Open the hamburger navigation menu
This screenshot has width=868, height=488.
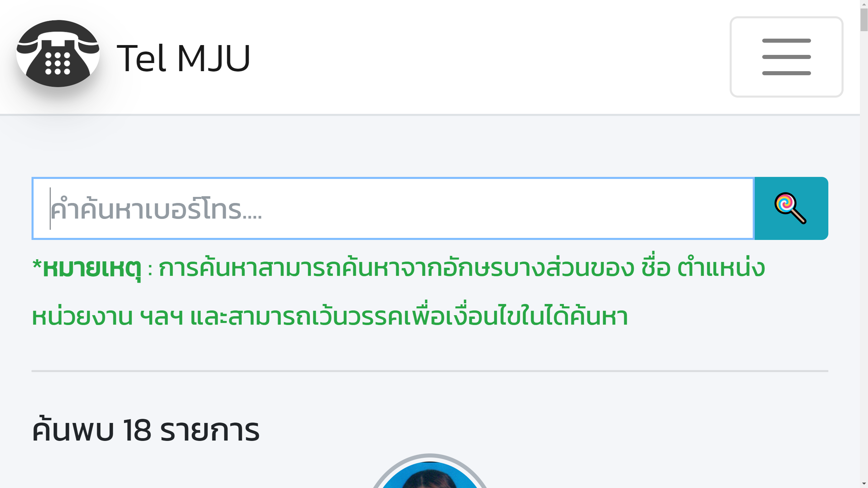pos(786,57)
